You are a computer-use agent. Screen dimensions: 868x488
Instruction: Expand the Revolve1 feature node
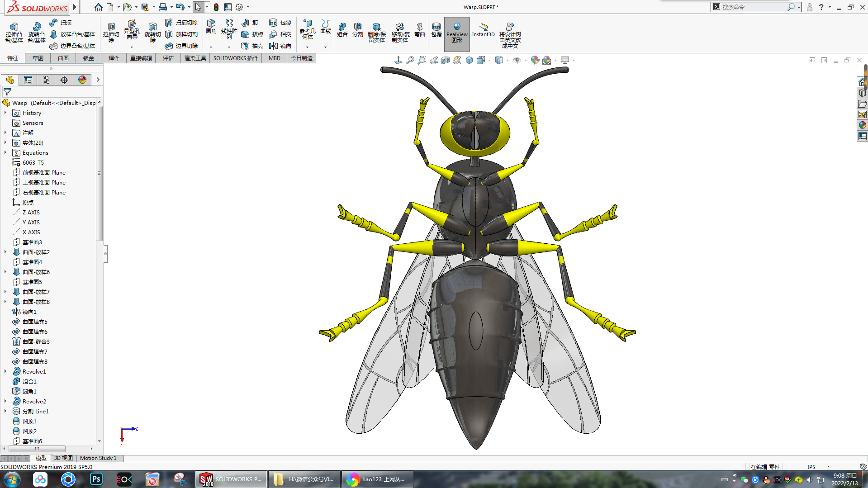point(5,371)
